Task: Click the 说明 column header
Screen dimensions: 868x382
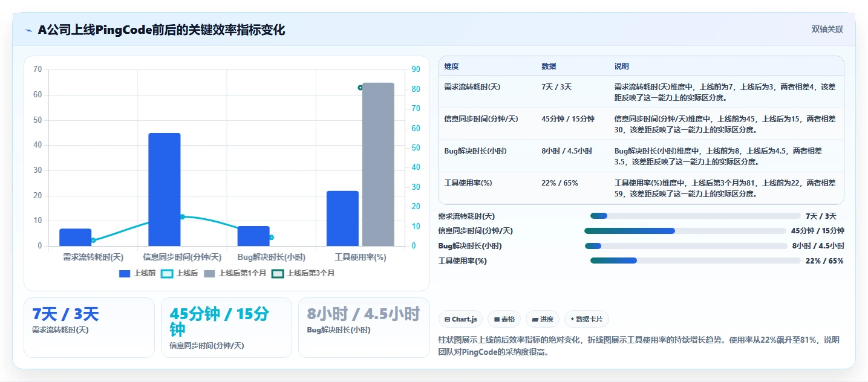Action: [622, 66]
